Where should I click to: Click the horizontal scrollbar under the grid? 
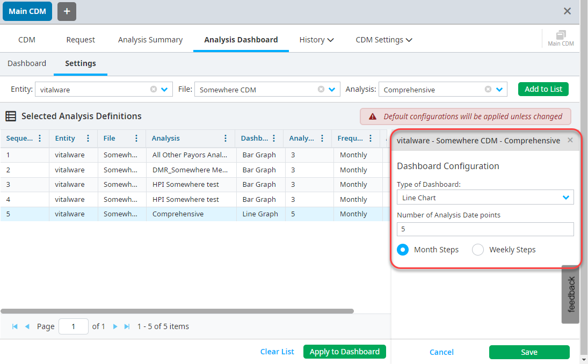click(x=177, y=311)
